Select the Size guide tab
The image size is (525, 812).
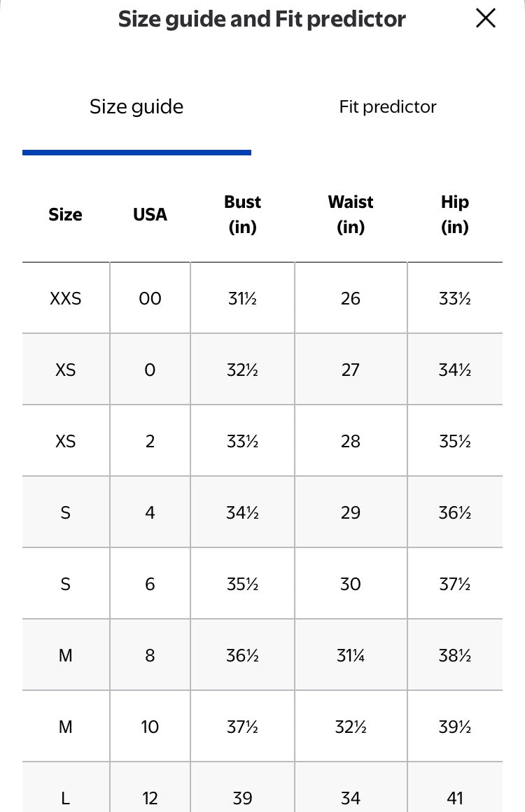point(136,107)
